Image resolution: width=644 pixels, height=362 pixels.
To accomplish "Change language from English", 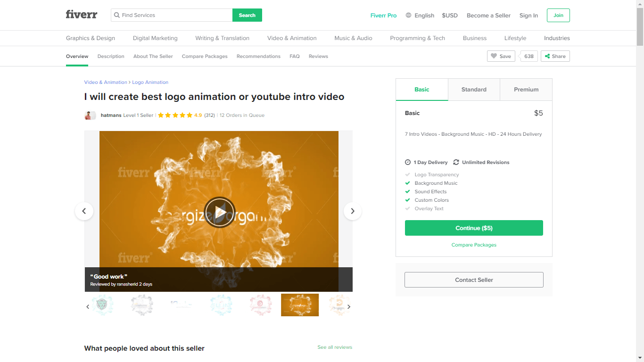I will click(424, 16).
